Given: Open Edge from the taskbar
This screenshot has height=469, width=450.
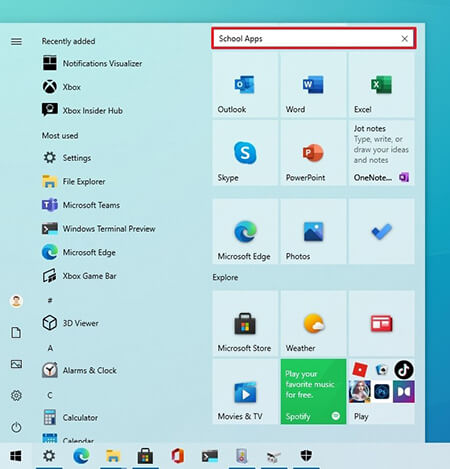Looking at the screenshot, I should (x=81, y=456).
